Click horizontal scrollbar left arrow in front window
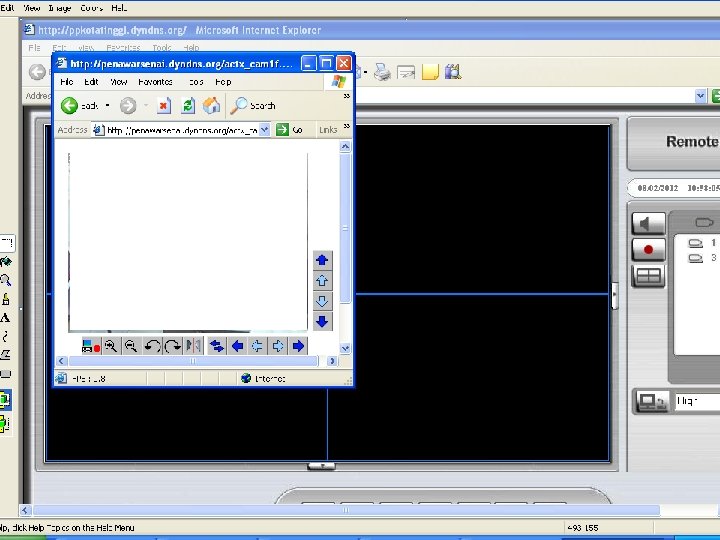This screenshot has height=540, width=720. tap(61, 361)
